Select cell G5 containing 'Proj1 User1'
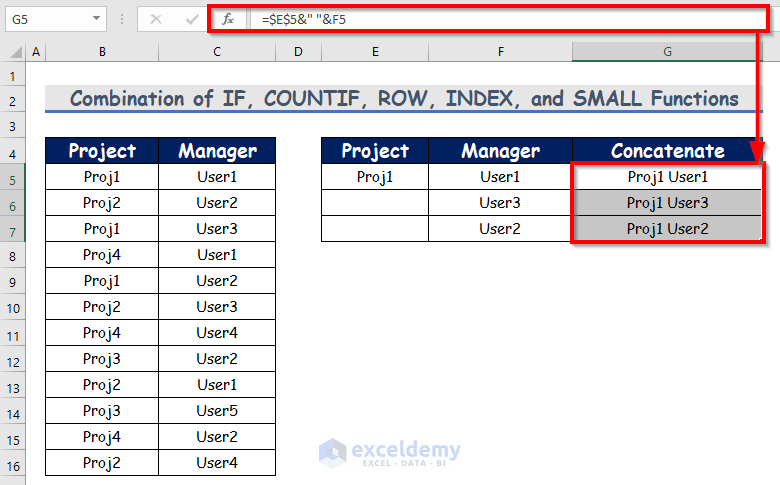Image resolution: width=780 pixels, height=485 pixels. [667, 177]
